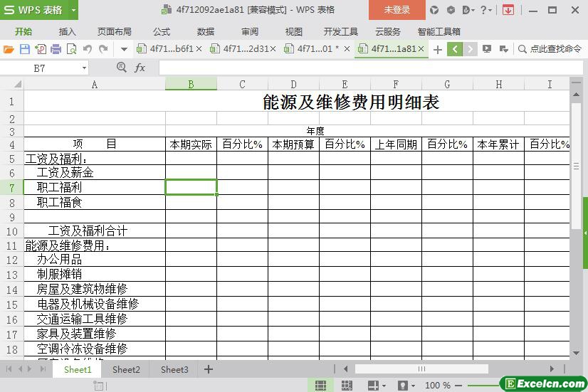Print the spreadsheet using the printer icon
Screen dimensions: 588x392
[56, 48]
